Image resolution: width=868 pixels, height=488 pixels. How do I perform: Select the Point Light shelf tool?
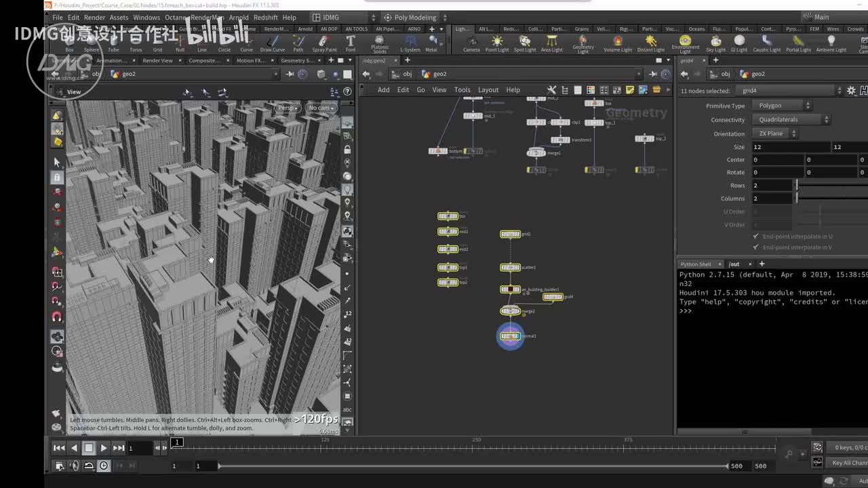click(497, 43)
